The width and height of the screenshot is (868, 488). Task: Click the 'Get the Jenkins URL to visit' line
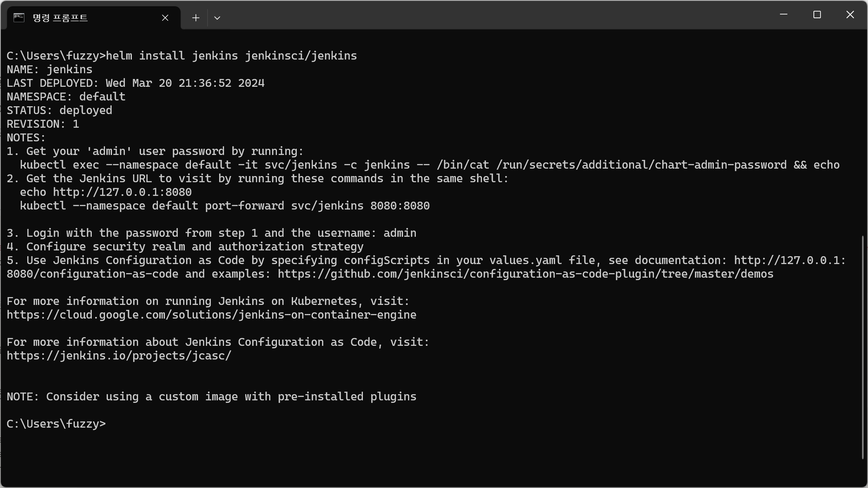click(257, 179)
